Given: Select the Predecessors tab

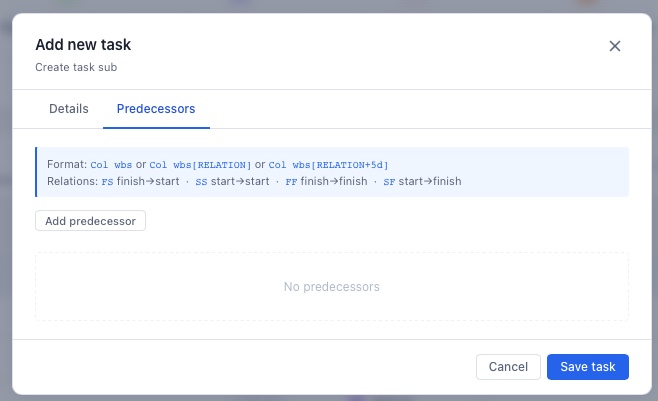Looking at the screenshot, I should click(x=156, y=108).
